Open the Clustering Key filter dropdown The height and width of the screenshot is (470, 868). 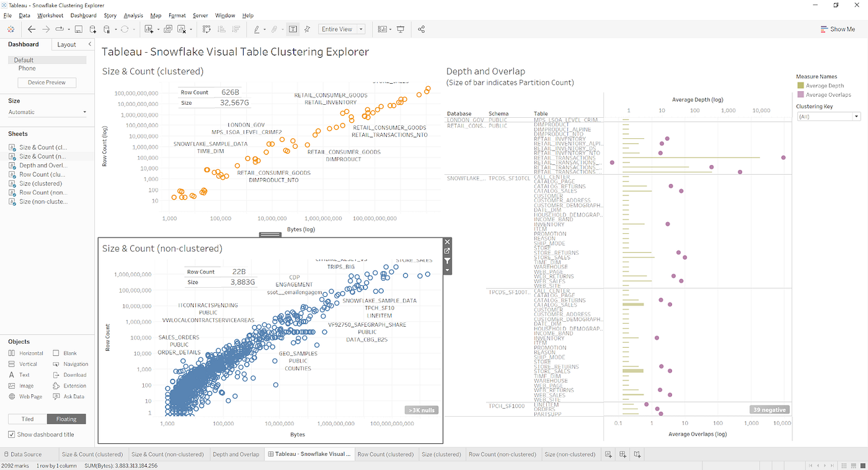click(x=829, y=117)
